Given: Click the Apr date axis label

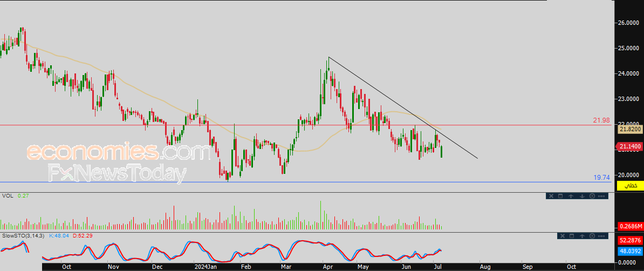Looking at the screenshot, I should click(x=328, y=267).
